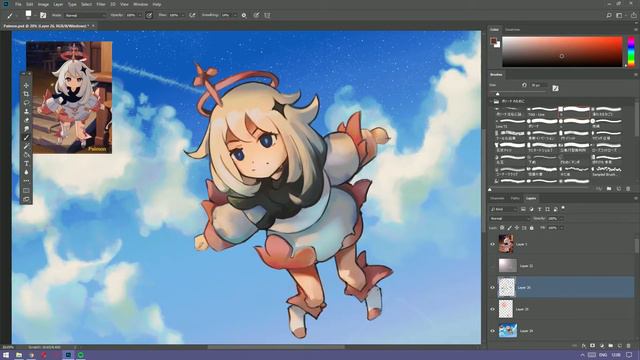Image resolution: width=640 pixels, height=360 pixels.
Task: Open File Explorer from the taskbar
Action: click(19, 355)
